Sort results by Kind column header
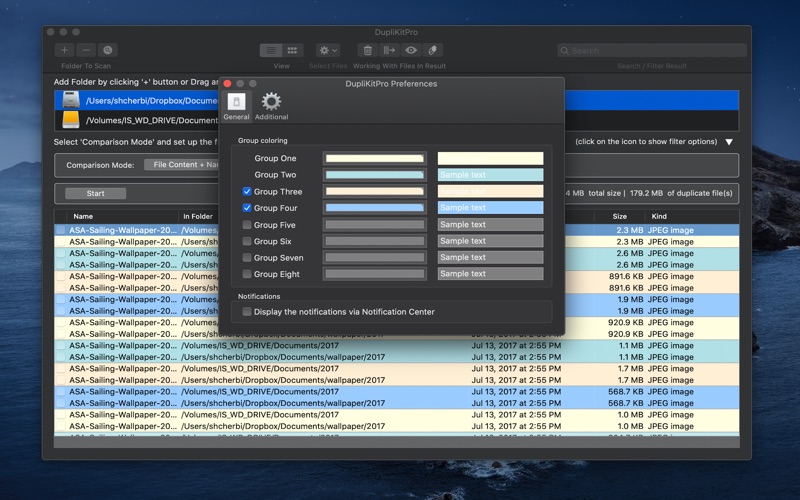This screenshot has width=800, height=500. (659, 216)
